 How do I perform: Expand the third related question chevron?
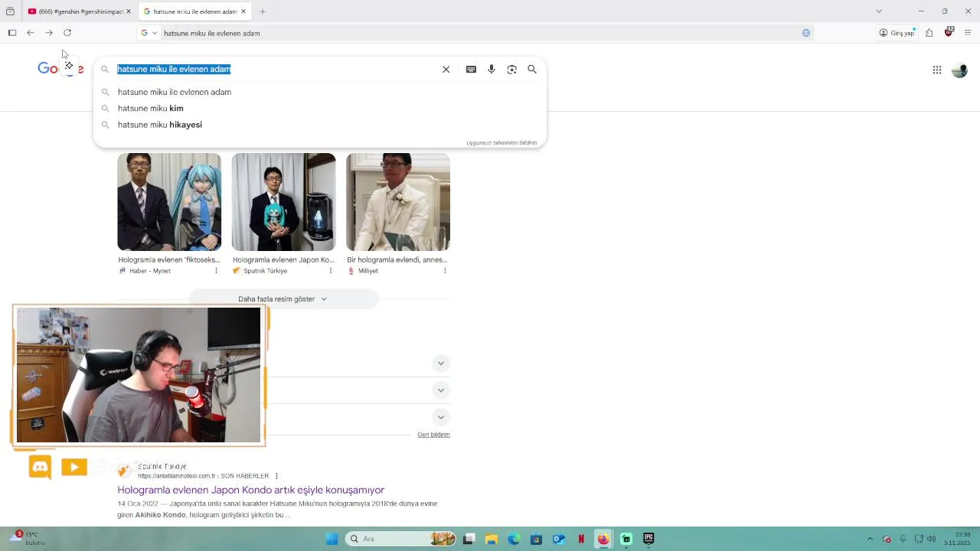pyautogui.click(x=440, y=417)
